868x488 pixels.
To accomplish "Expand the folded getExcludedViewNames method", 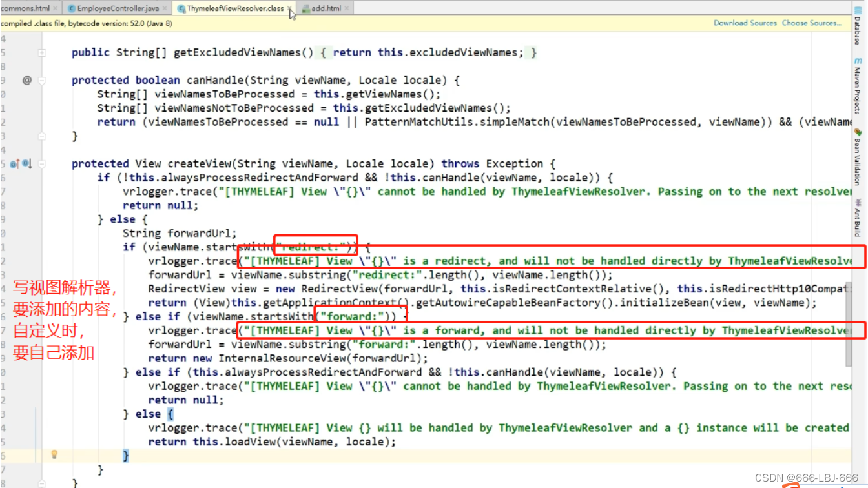I will [x=42, y=53].
